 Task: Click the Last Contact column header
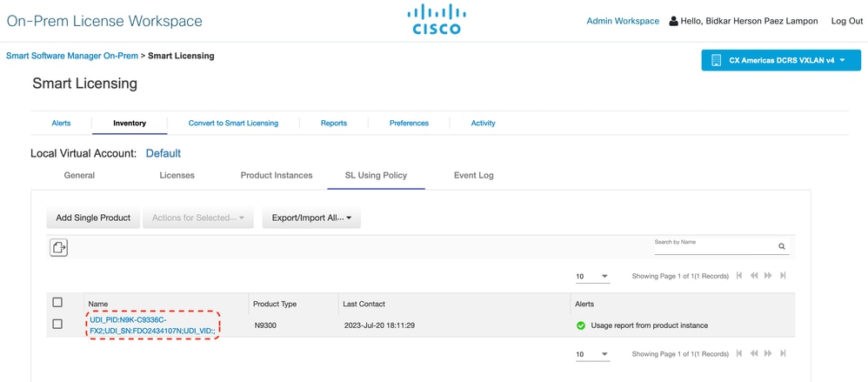(364, 304)
